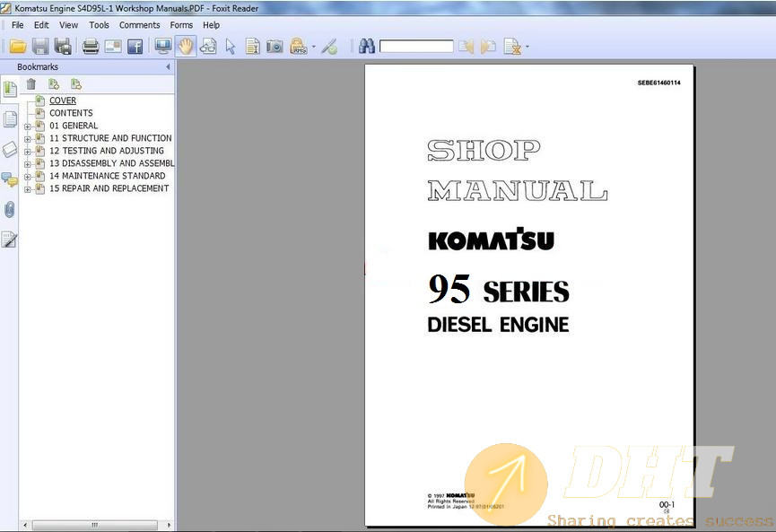Click the Read mode glasses icon

pos(208,47)
